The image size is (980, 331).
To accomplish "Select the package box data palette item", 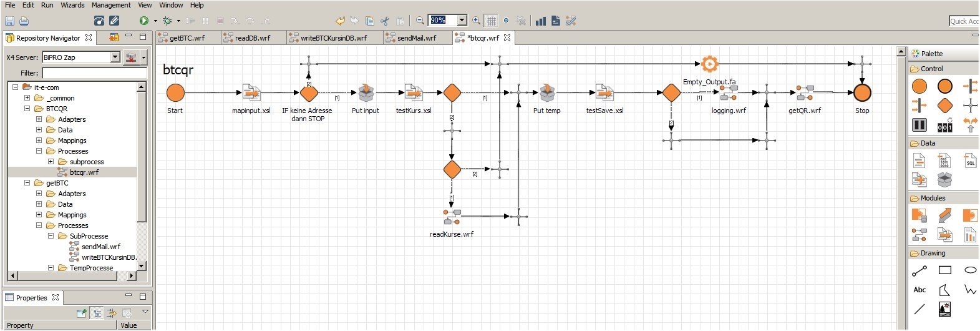I will 944,180.
